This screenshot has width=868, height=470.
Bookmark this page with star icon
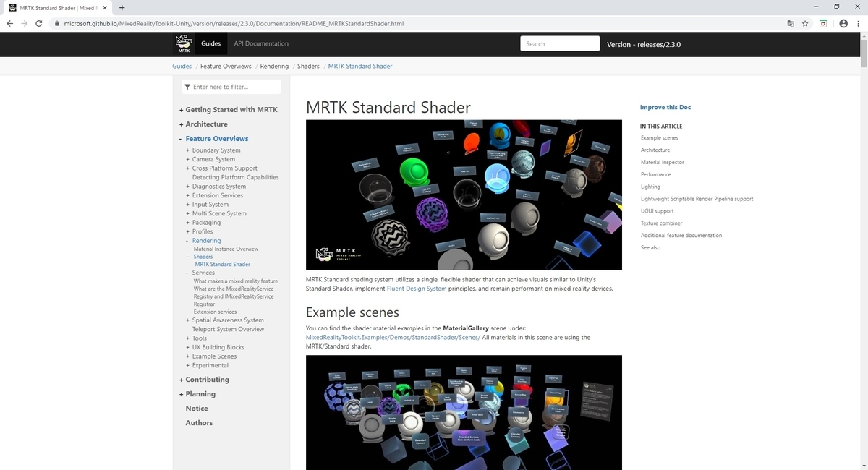(x=805, y=23)
